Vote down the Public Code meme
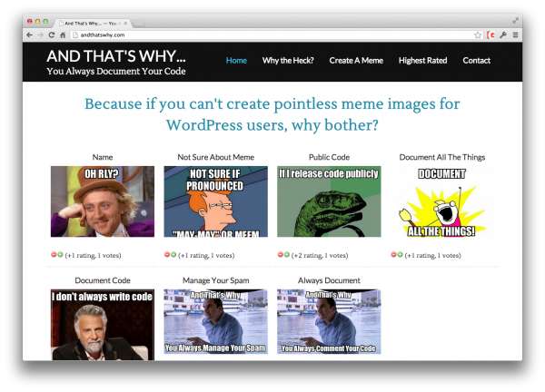The height and width of the screenshot is (392, 545). [281, 254]
